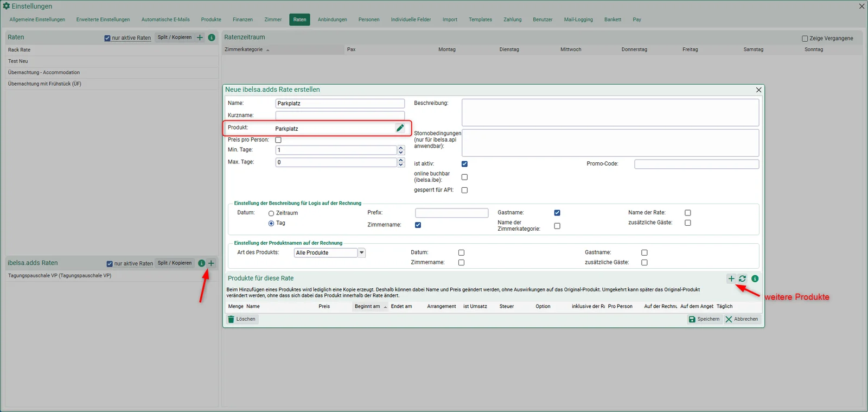This screenshot has width=868, height=412.
Task: Switch to the Produkte tab
Action: (211, 20)
